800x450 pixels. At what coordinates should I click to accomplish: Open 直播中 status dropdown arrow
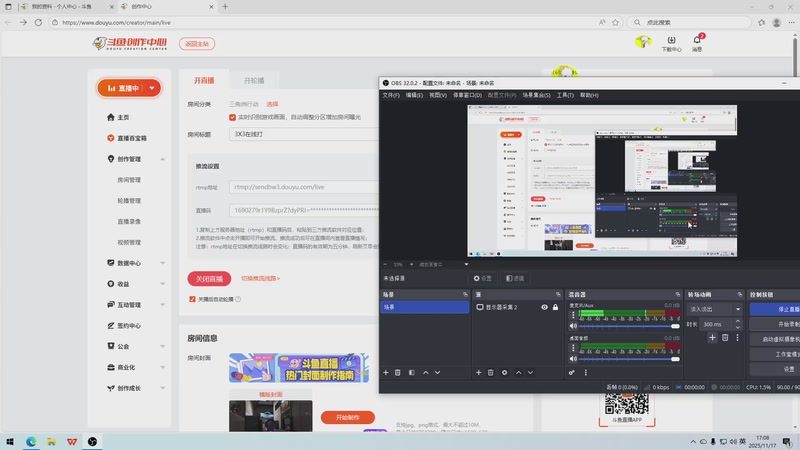click(x=152, y=88)
